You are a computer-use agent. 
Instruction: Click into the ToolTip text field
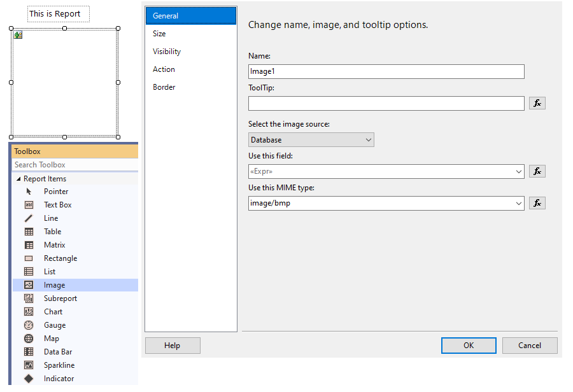pyautogui.click(x=386, y=103)
